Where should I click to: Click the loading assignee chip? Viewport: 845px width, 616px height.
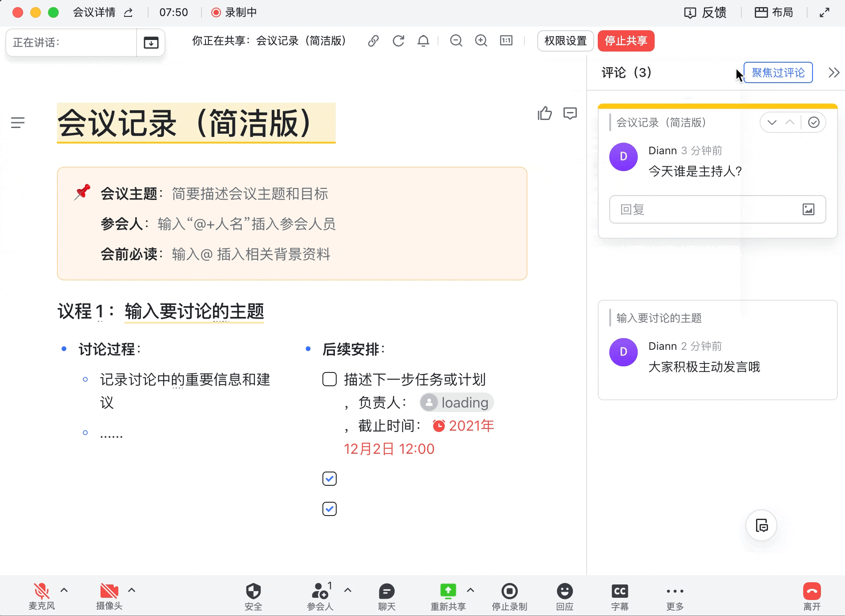457,403
